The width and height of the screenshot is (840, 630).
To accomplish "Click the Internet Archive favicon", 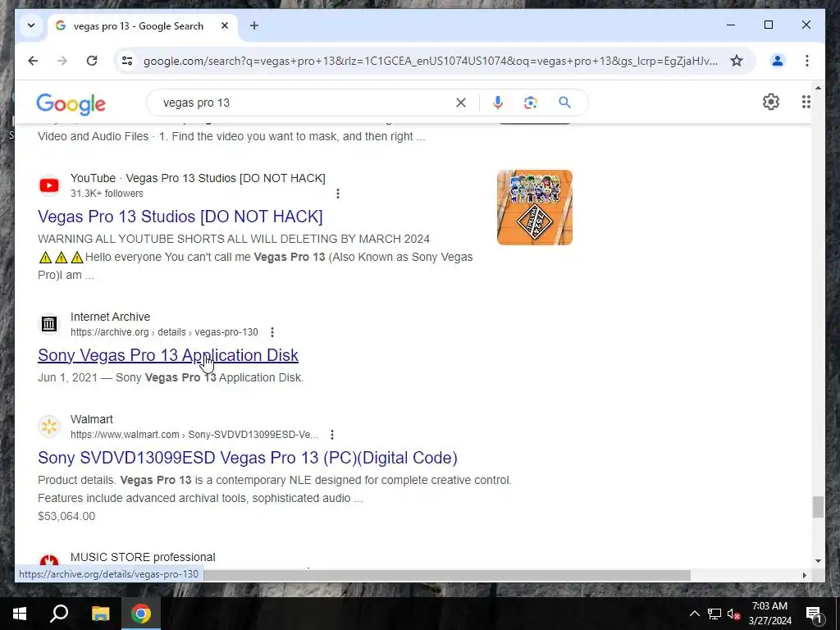I will tap(49, 324).
